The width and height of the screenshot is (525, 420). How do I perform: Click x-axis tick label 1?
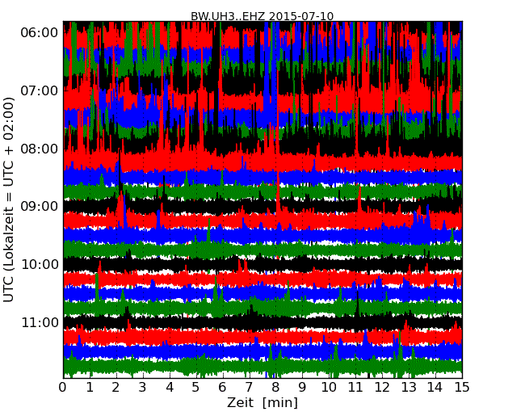(90, 388)
